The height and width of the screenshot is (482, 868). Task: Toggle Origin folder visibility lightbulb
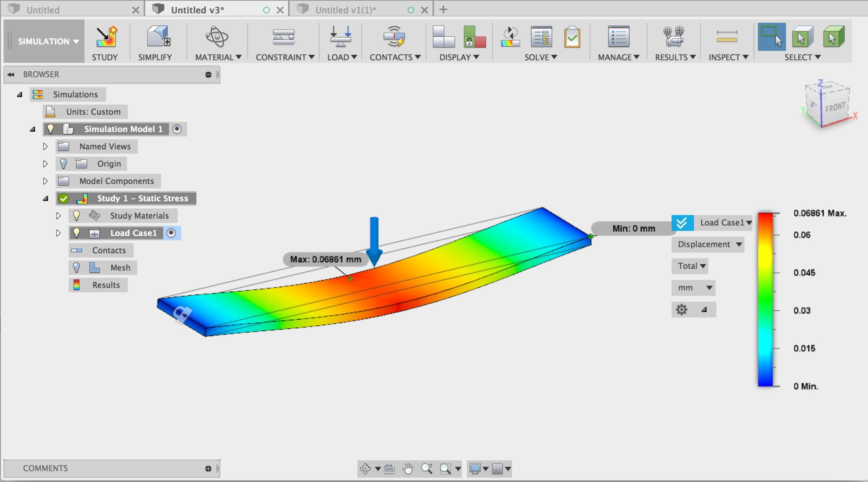[64, 163]
